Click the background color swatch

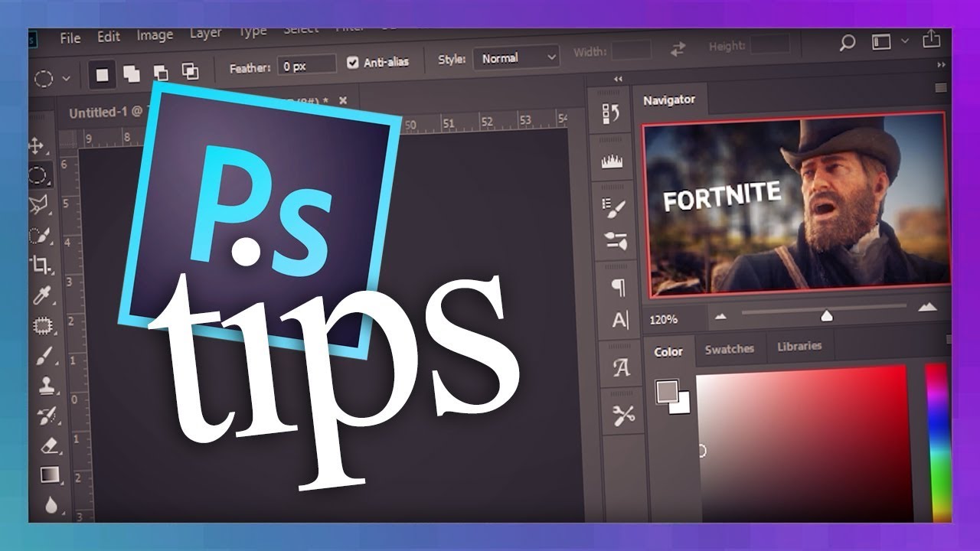click(680, 403)
